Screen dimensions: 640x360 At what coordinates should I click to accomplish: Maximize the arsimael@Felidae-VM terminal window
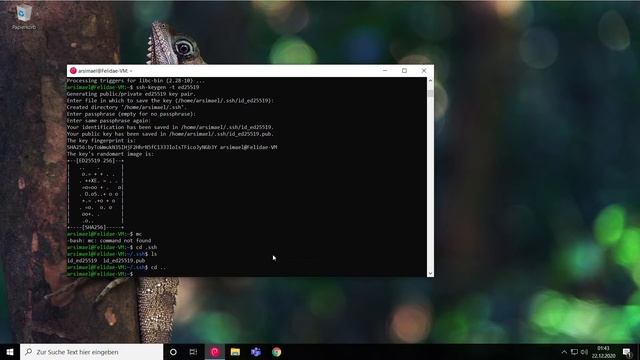pyautogui.click(x=404, y=71)
